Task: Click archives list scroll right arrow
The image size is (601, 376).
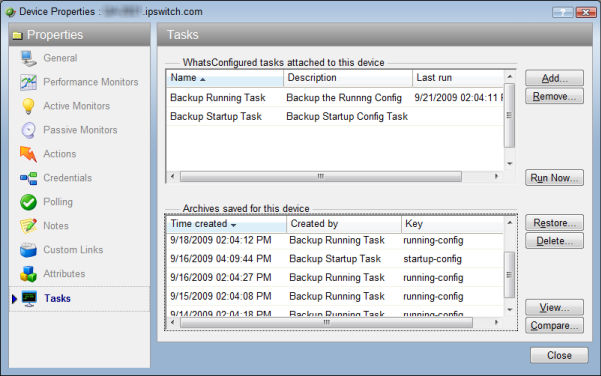Action: (496, 322)
